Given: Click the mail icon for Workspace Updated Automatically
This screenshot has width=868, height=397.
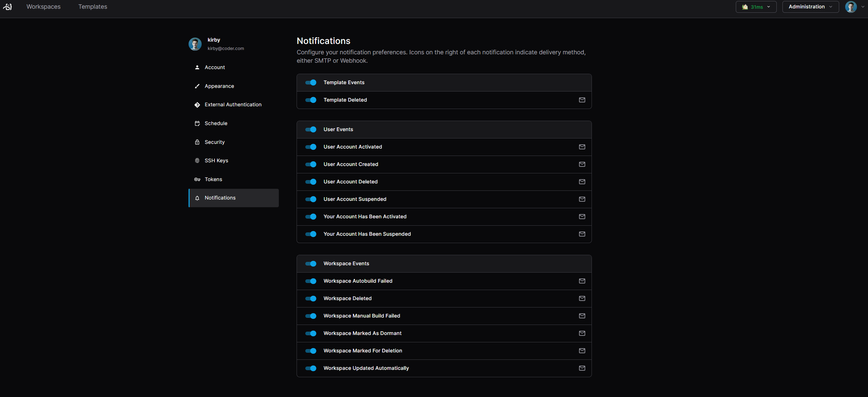Looking at the screenshot, I should (x=582, y=368).
